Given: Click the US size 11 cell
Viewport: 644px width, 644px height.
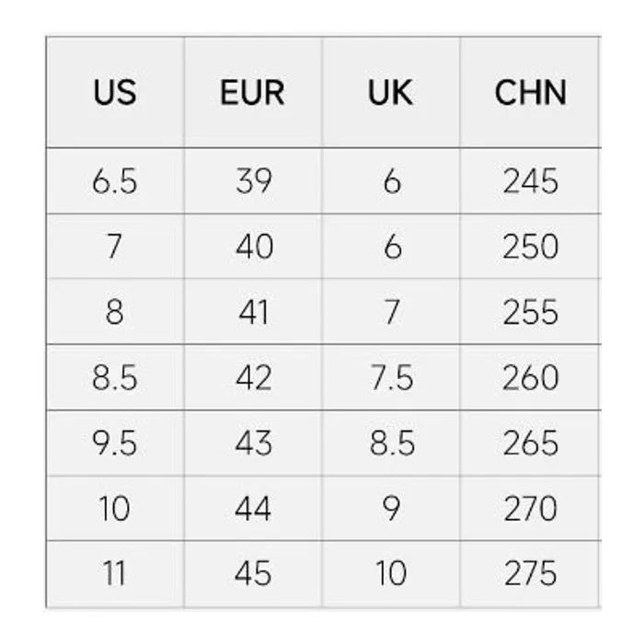Looking at the screenshot, I should [115, 573].
